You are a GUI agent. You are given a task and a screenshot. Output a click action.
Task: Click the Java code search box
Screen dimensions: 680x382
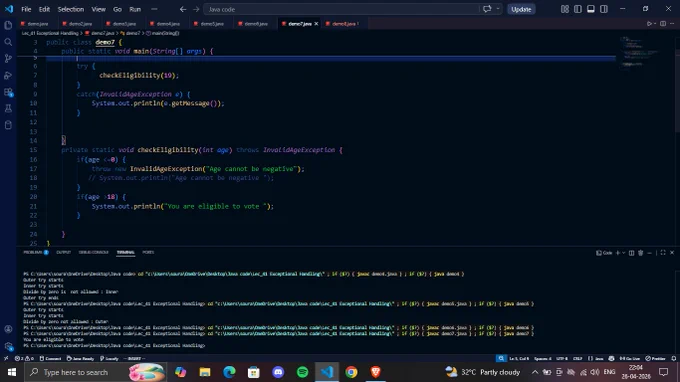(342, 9)
